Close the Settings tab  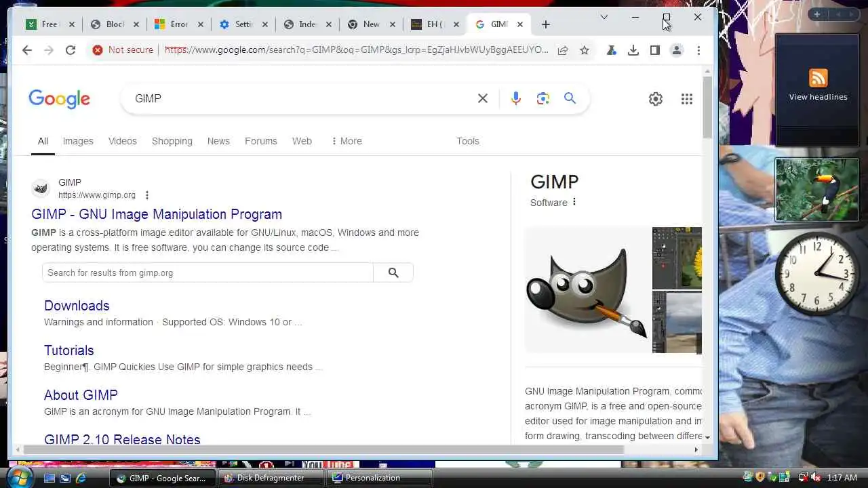click(264, 24)
